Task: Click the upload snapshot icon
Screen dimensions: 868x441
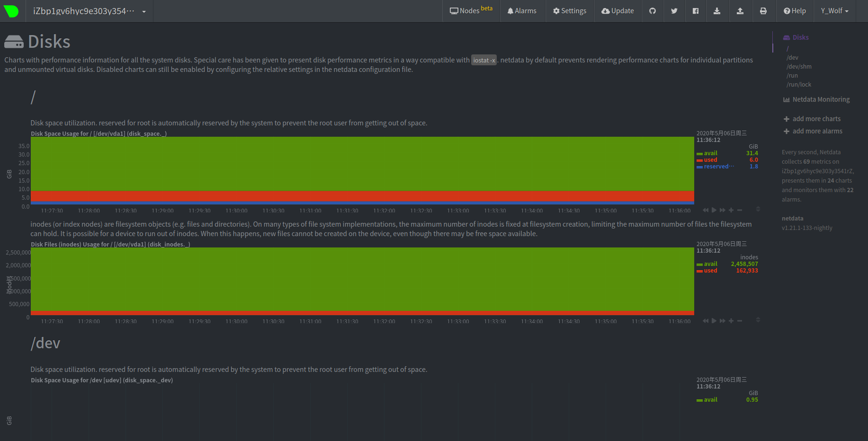Action: point(740,10)
